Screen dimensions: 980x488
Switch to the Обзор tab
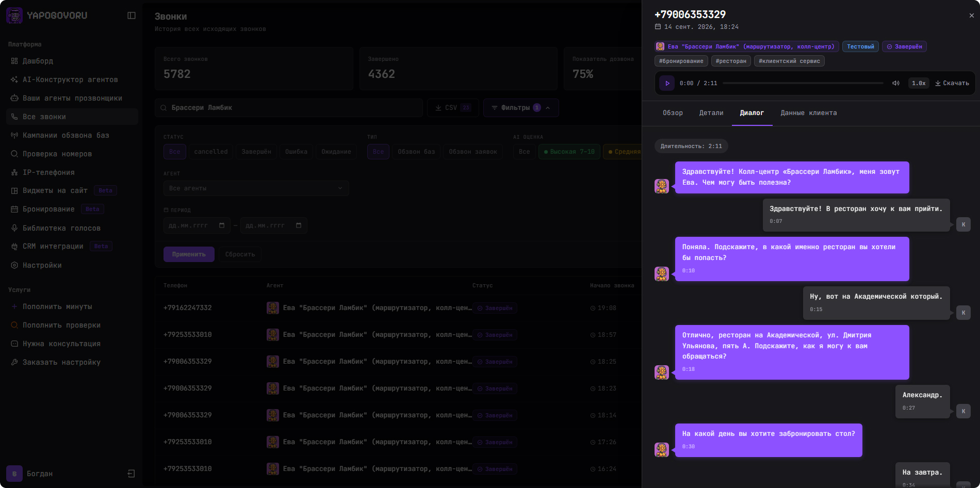pos(673,113)
